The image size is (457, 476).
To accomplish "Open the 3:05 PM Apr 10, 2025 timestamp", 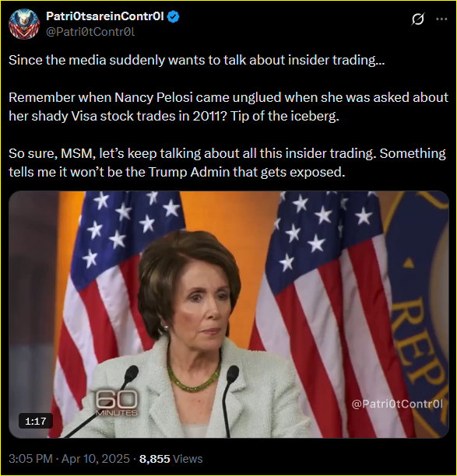I will pyautogui.click(x=69, y=458).
